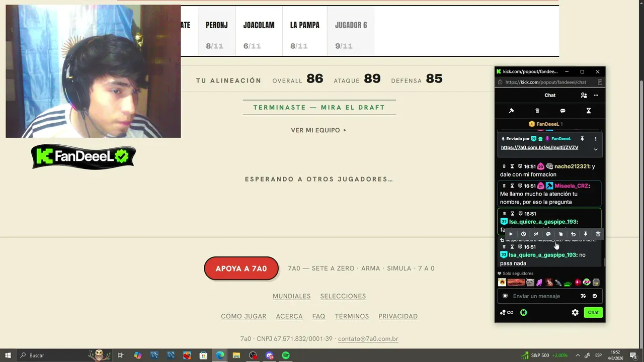Viewport: 644px width, 362px height.
Task: Click the trash clear-chat icon below Chat header
Action: tap(537, 111)
